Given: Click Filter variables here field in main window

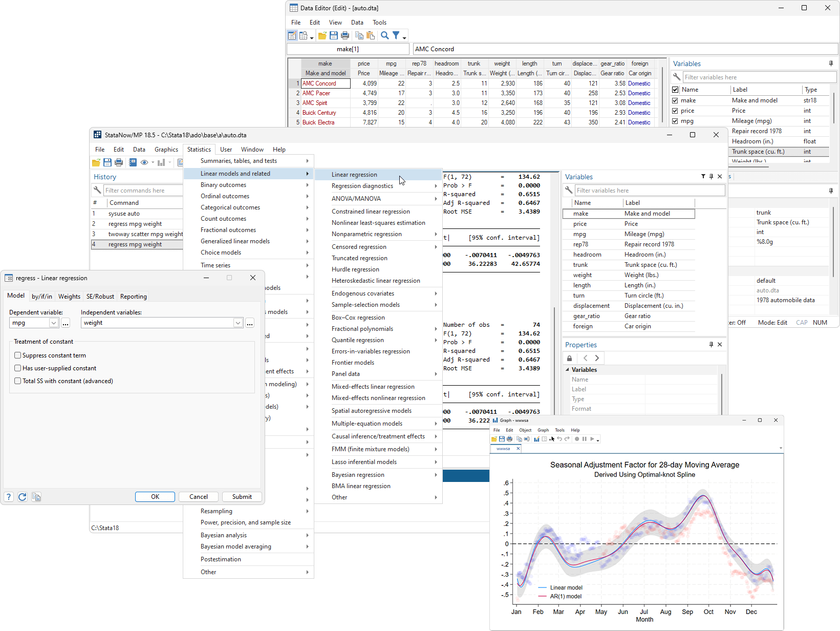Looking at the screenshot, I should click(650, 191).
